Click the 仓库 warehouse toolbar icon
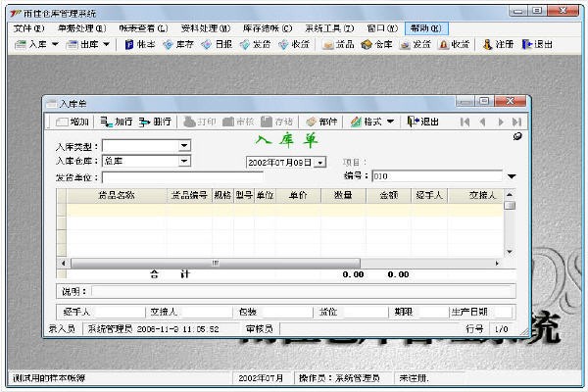The width and height of the screenshot is (588, 392). tap(376, 45)
